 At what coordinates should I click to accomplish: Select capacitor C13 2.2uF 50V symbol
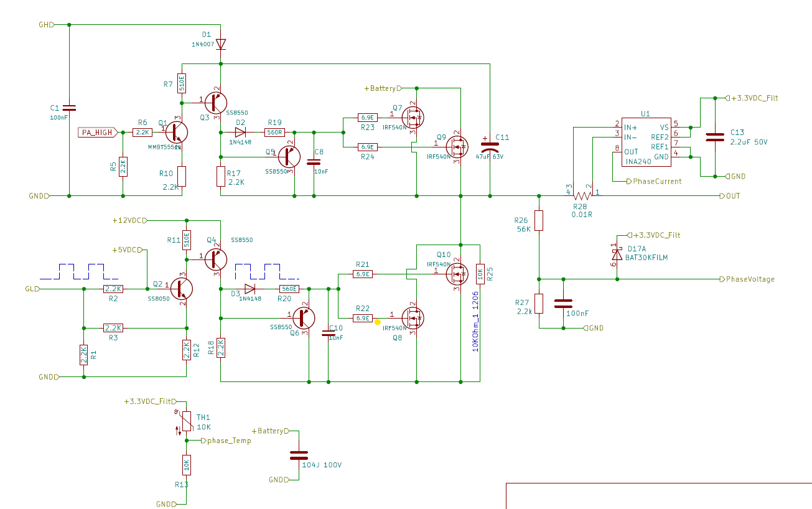click(x=716, y=137)
